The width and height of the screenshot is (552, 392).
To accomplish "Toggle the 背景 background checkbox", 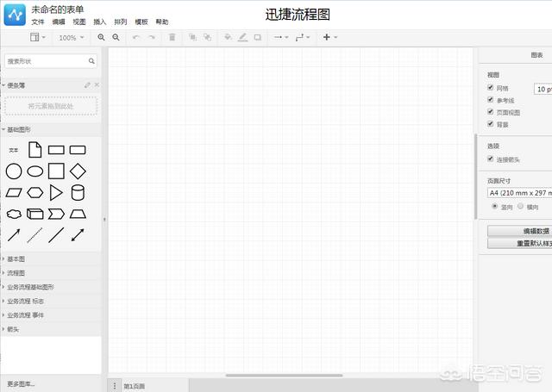I will click(x=491, y=124).
